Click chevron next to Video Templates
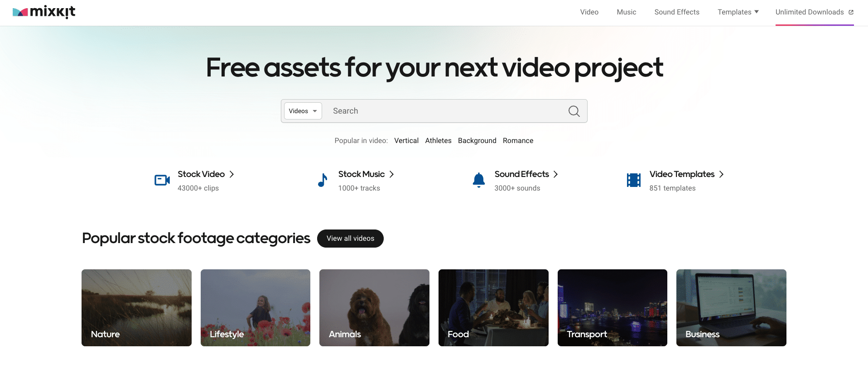 tap(721, 174)
